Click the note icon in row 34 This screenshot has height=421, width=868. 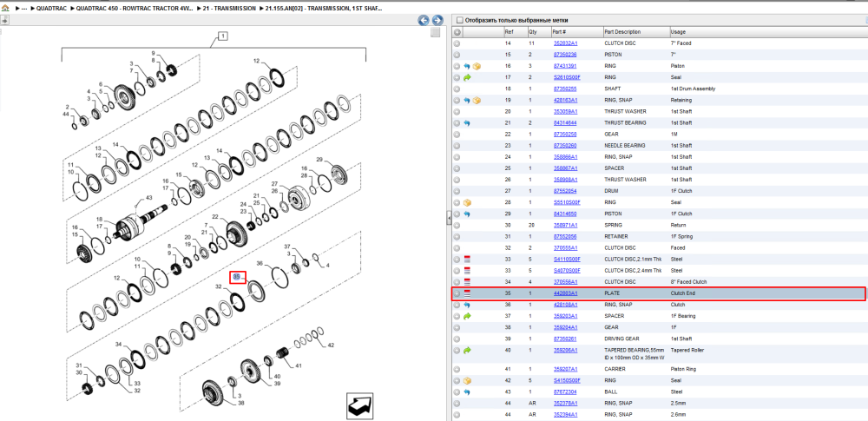click(x=467, y=282)
